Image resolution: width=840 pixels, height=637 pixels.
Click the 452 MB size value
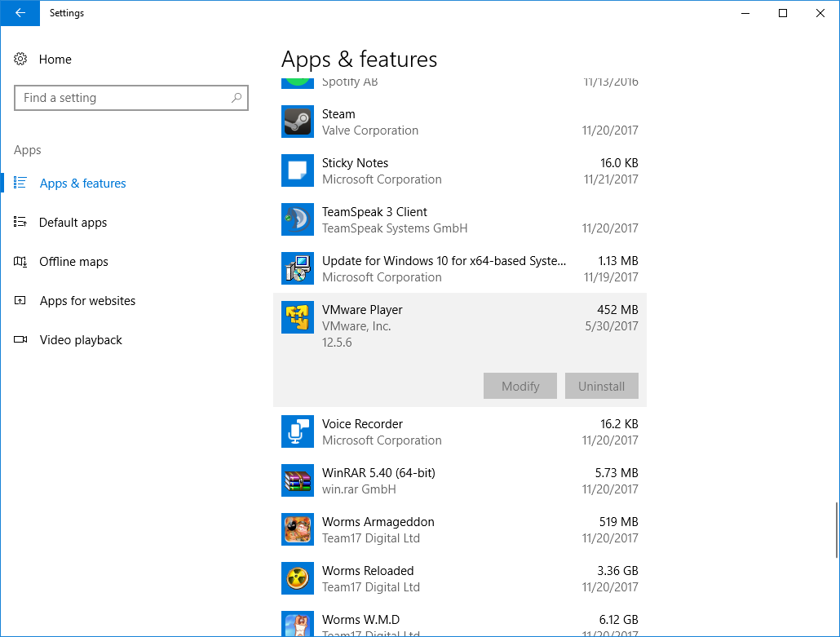click(617, 310)
